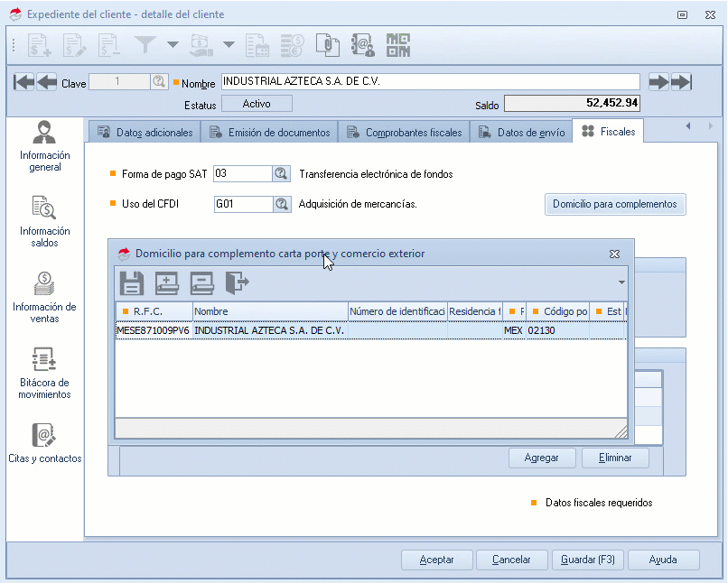The width and height of the screenshot is (728, 583).
Task: Open domicilio toolbar overflow arrow
Action: [621, 282]
